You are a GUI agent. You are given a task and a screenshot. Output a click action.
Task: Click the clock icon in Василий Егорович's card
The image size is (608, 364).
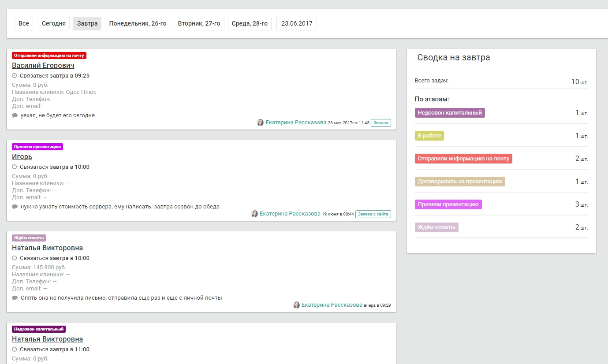click(15, 76)
